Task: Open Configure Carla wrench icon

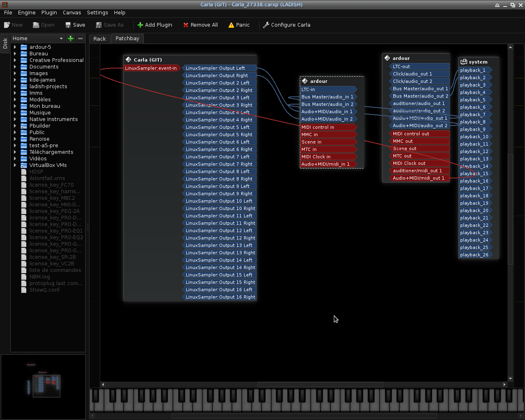Action: pyautogui.click(x=266, y=25)
